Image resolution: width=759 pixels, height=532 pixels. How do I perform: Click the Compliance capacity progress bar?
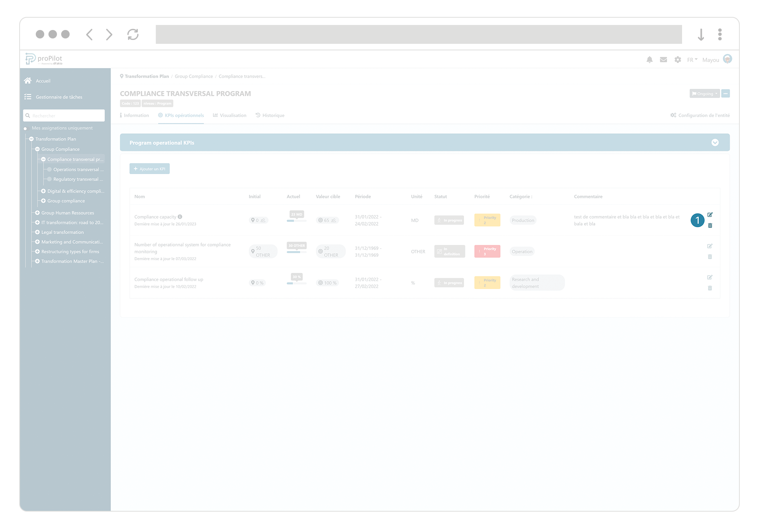click(x=296, y=220)
